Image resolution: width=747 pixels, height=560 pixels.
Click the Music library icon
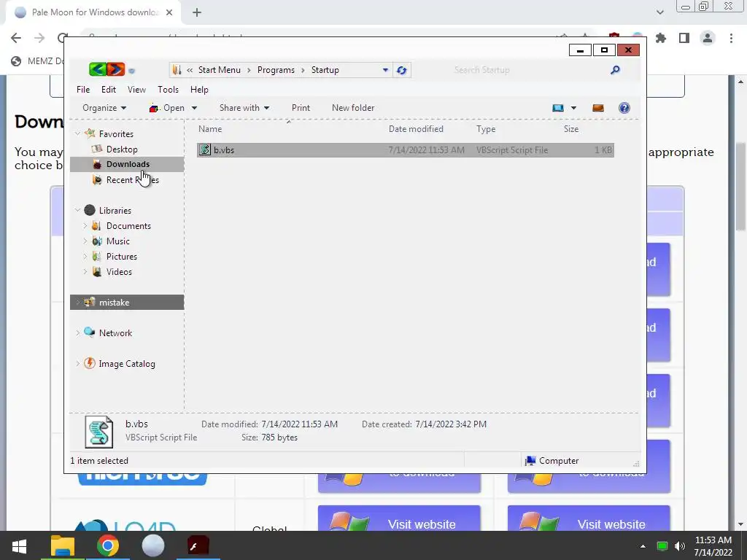(x=97, y=241)
